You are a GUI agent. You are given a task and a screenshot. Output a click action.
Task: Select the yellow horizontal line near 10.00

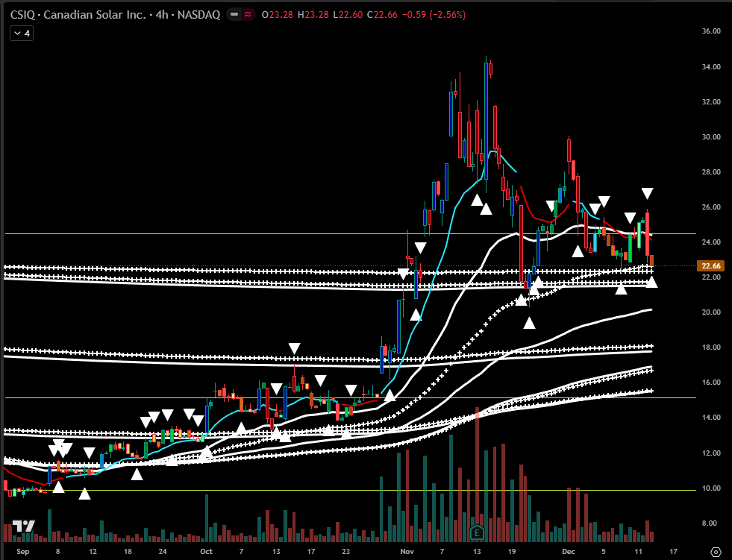(x=350, y=490)
